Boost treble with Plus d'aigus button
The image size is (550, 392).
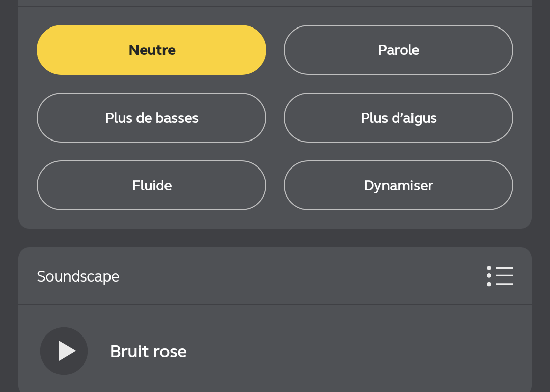coord(398,118)
